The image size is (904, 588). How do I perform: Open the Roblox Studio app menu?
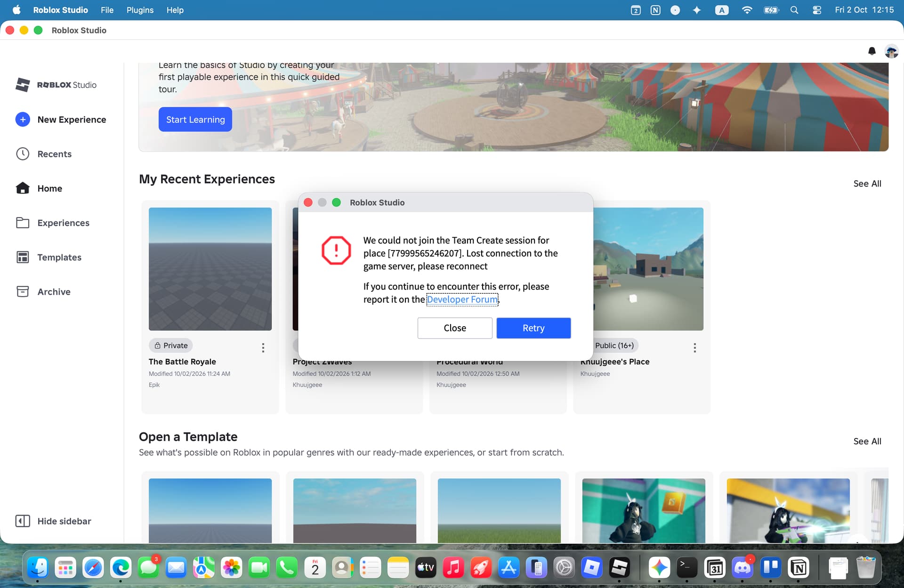click(x=60, y=10)
